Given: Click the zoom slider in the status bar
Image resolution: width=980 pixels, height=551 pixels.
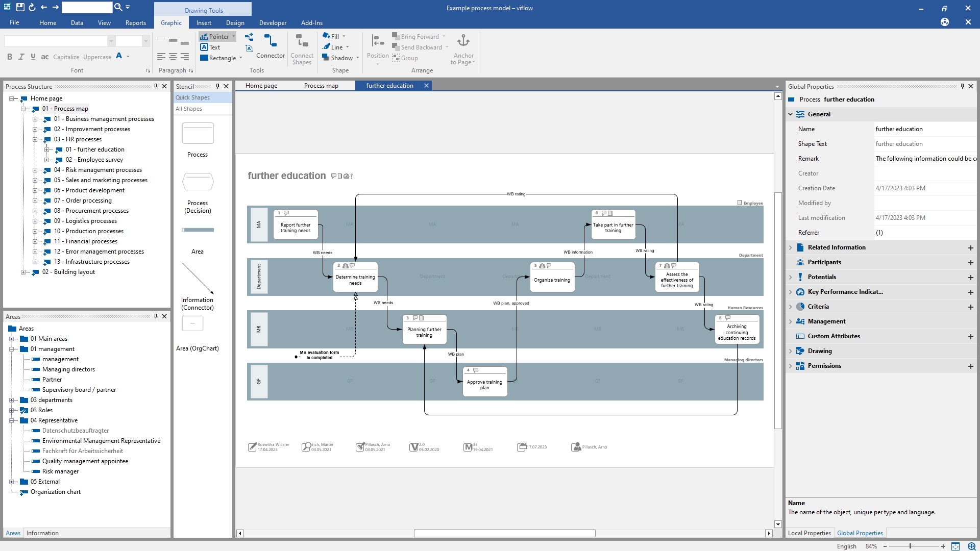Looking at the screenshot, I should tap(910, 546).
